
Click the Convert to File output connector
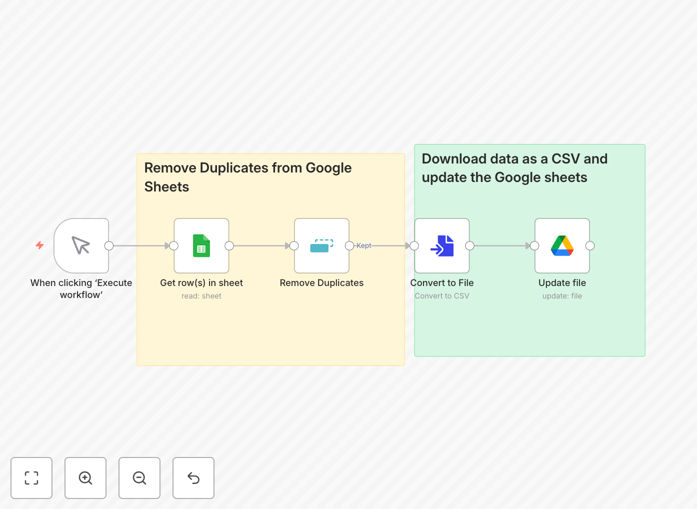click(470, 246)
